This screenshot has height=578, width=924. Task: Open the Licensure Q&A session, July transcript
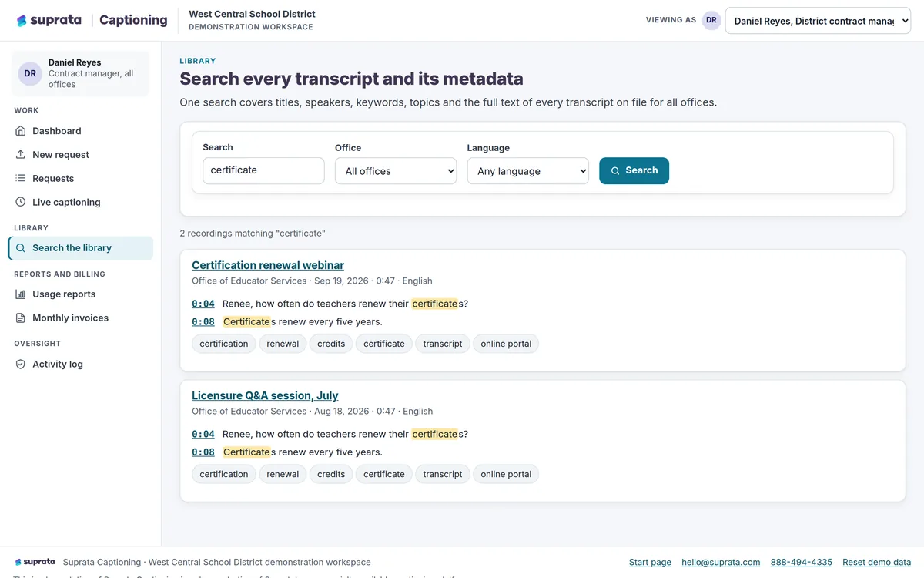click(265, 395)
